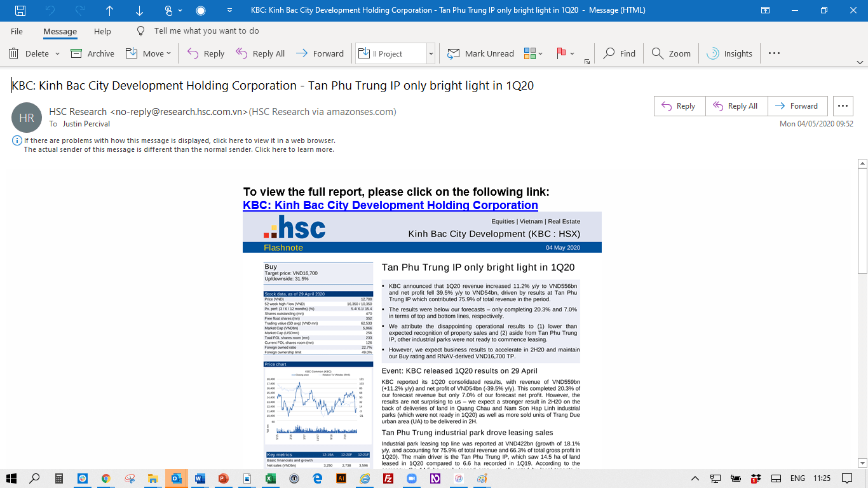Open the II Project quick steps dropdown
This screenshot has height=488, width=868.
[x=431, y=53]
